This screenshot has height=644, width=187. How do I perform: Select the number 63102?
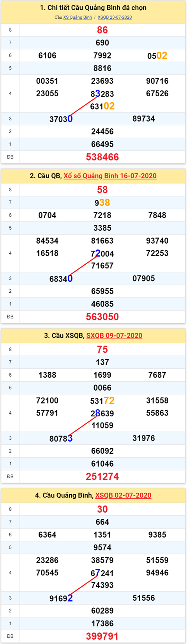pos(102,106)
